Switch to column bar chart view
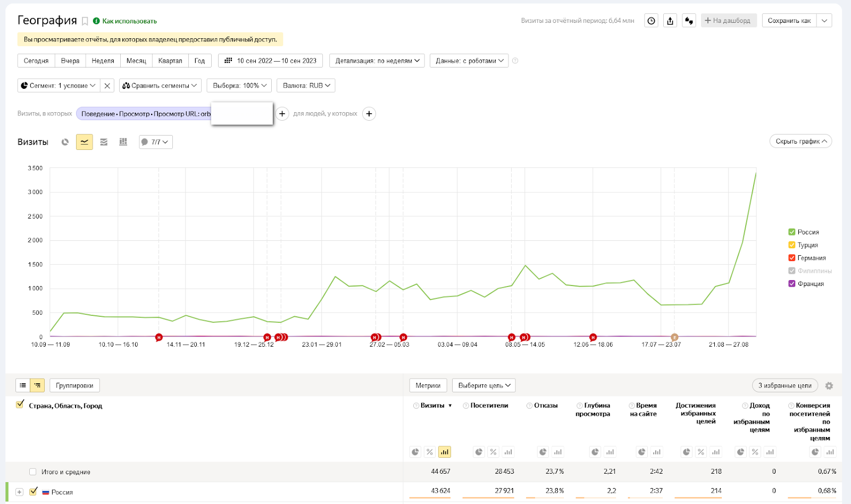 coord(123,142)
